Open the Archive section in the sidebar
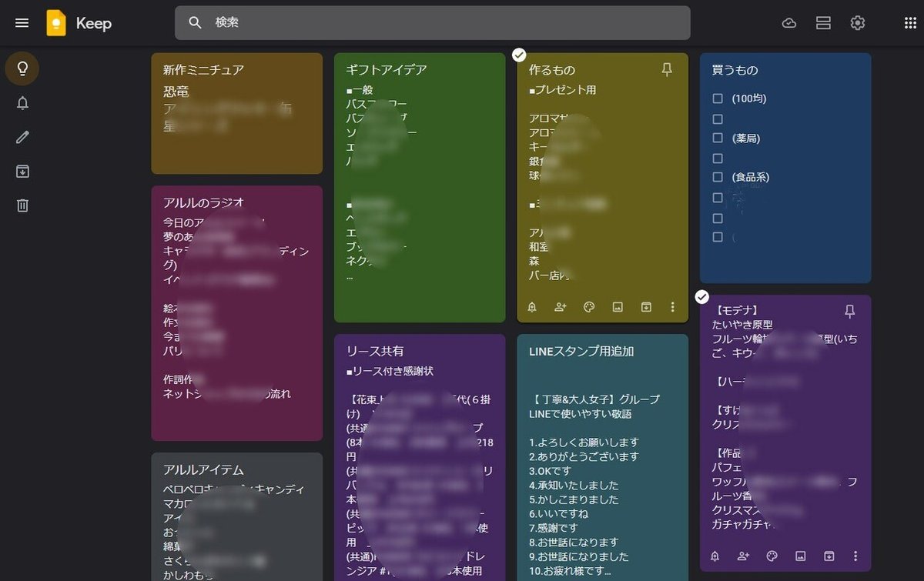This screenshot has width=924, height=581. [x=22, y=171]
